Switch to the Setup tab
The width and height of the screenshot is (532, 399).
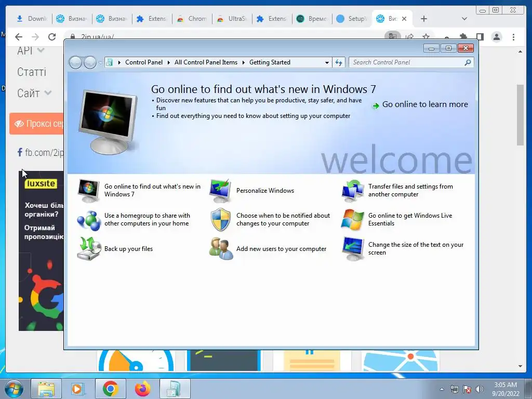[x=352, y=19]
